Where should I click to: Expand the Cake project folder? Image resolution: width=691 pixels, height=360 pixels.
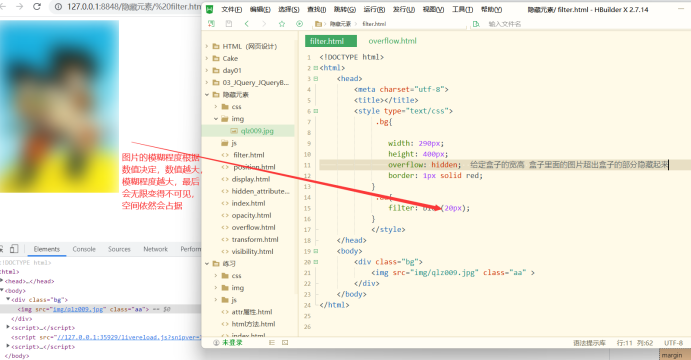pos(207,59)
